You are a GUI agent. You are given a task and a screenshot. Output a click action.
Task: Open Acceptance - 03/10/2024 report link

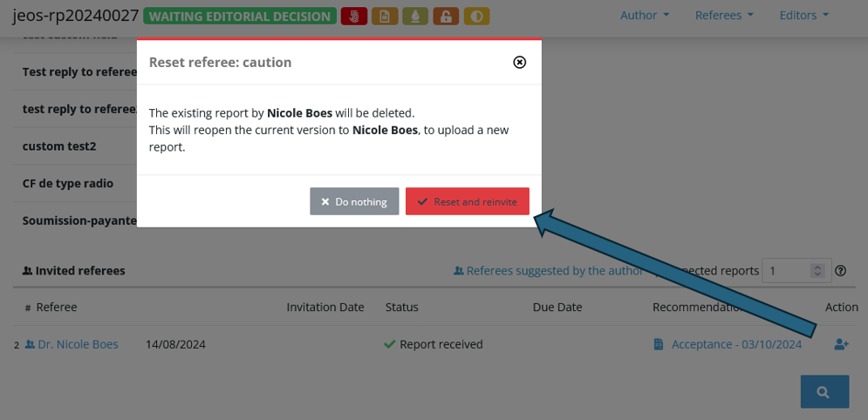(736, 344)
